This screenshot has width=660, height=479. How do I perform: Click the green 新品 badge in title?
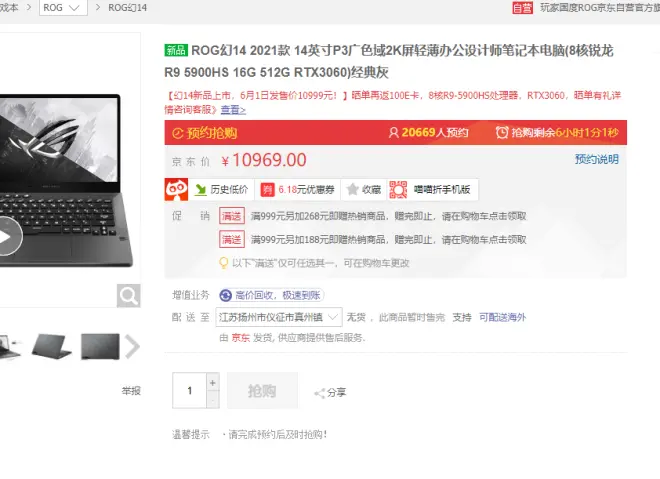(x=176, y=50)
